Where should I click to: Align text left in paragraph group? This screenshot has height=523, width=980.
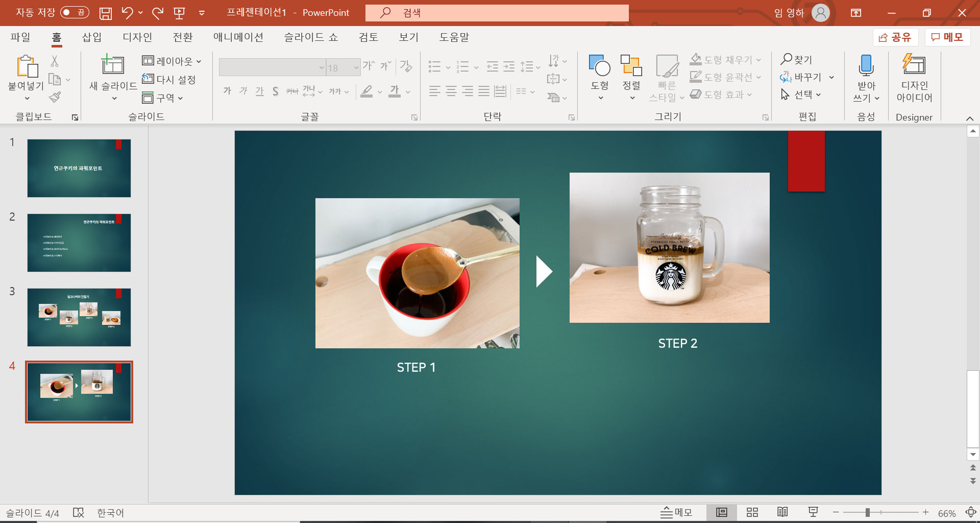434,91
